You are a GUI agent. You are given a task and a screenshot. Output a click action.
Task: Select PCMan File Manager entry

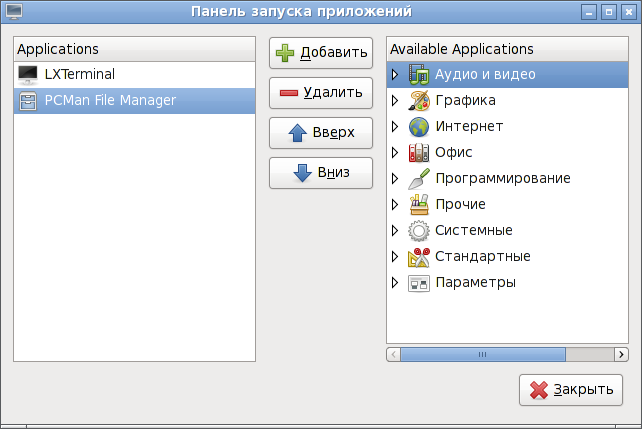click(x=134, y=101)
